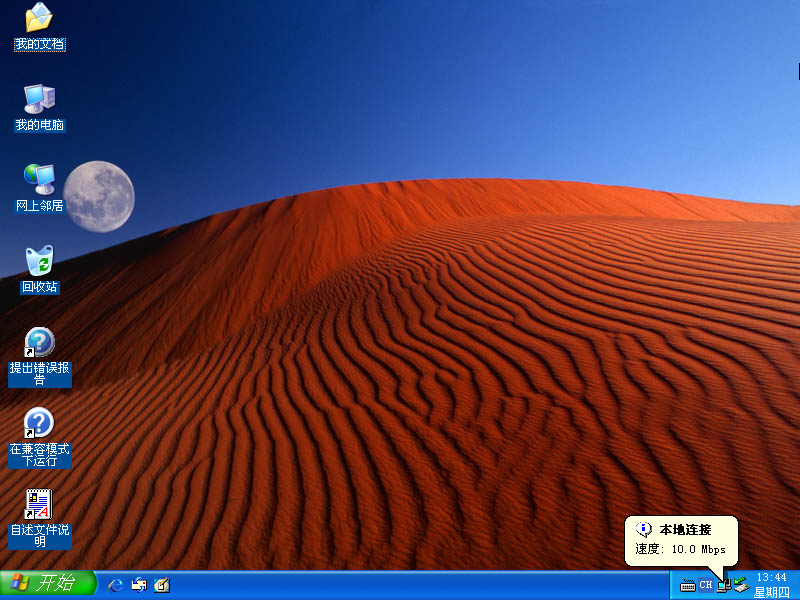The height and width of the screenshot is (600, 800).
Task: Click the 本地连接 balloon title
Action: (x=685, y=530)
